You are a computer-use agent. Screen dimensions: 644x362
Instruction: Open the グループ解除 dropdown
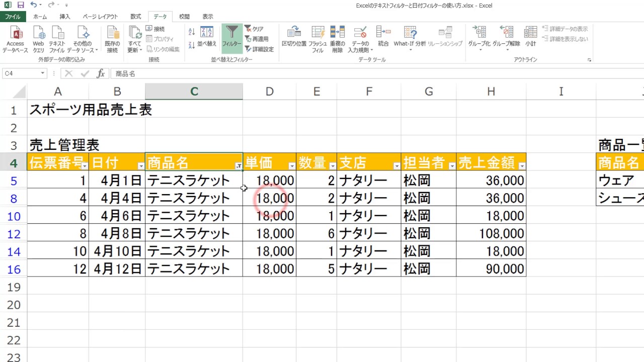click(506, 40)
